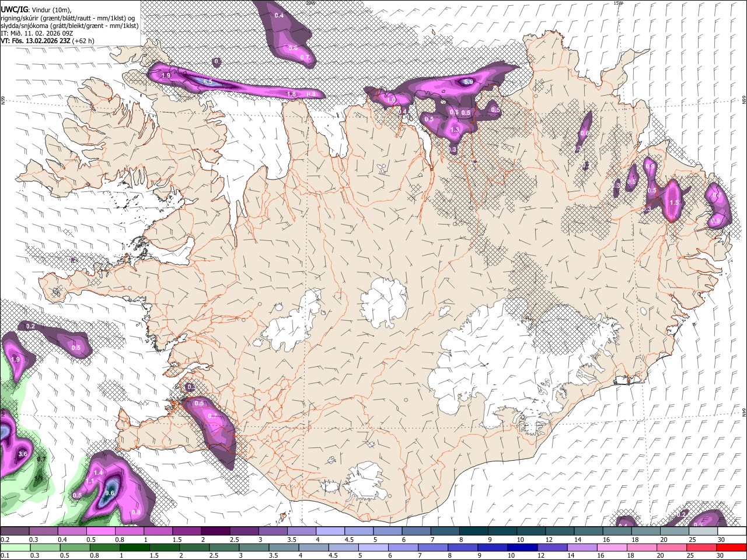Select the top legend swatch above the 4.5 label
Viewport: 747px width, 560px height.
pos(358,531)
